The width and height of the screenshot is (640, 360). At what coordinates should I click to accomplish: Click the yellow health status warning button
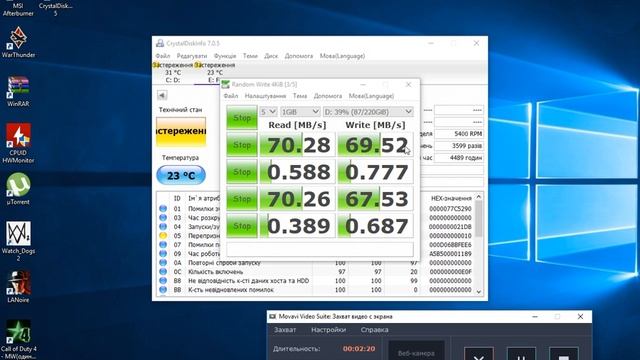[x=181, y=131]
